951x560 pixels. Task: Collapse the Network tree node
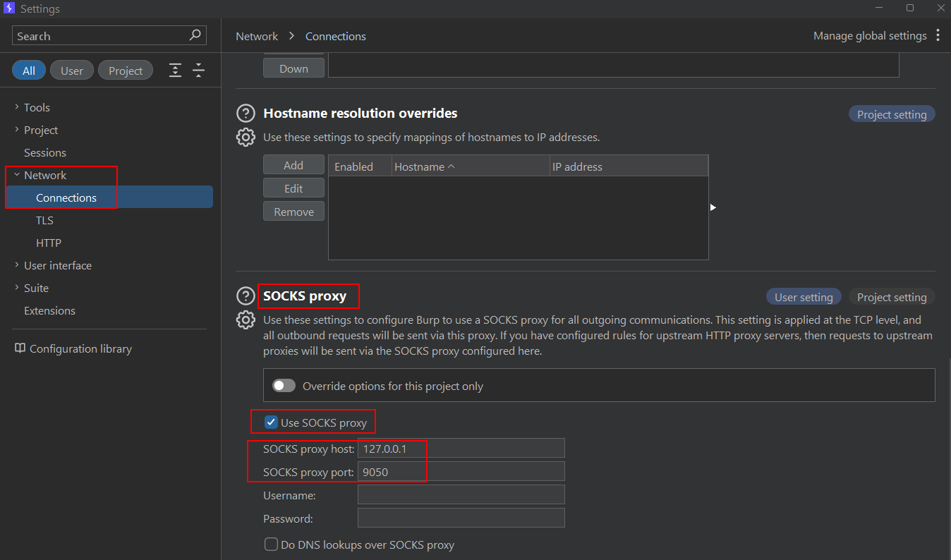point(17,175)
